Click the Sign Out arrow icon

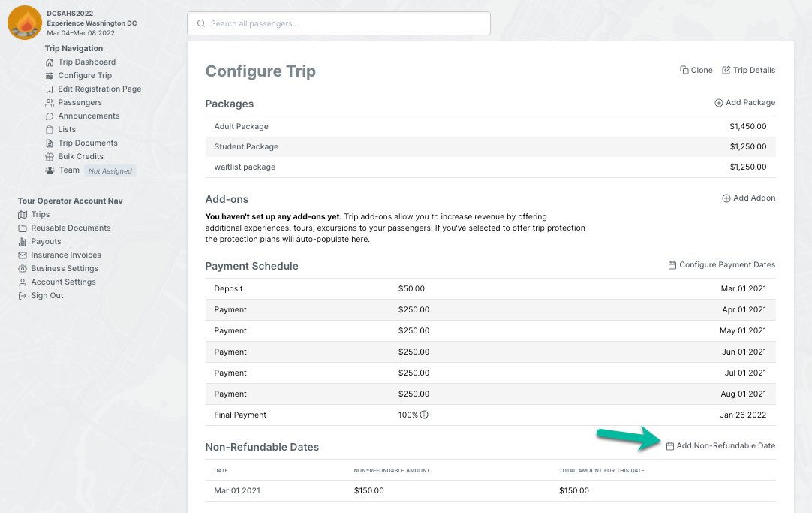point(23,295)
